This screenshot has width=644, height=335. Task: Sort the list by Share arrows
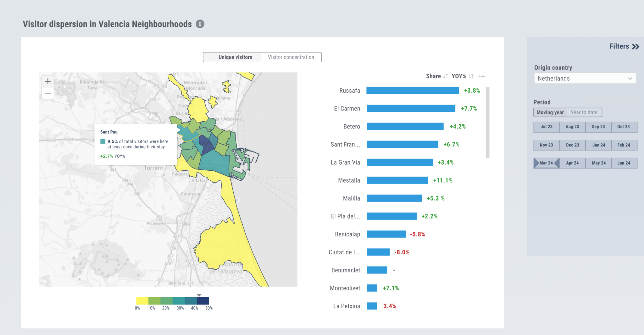(446, 76)
